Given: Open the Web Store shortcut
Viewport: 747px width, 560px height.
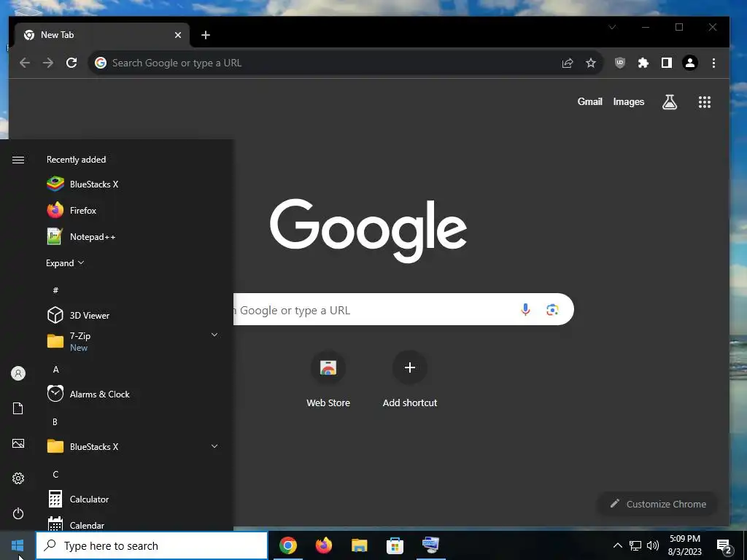Looking at the screenshot, I should pos(328,379).
